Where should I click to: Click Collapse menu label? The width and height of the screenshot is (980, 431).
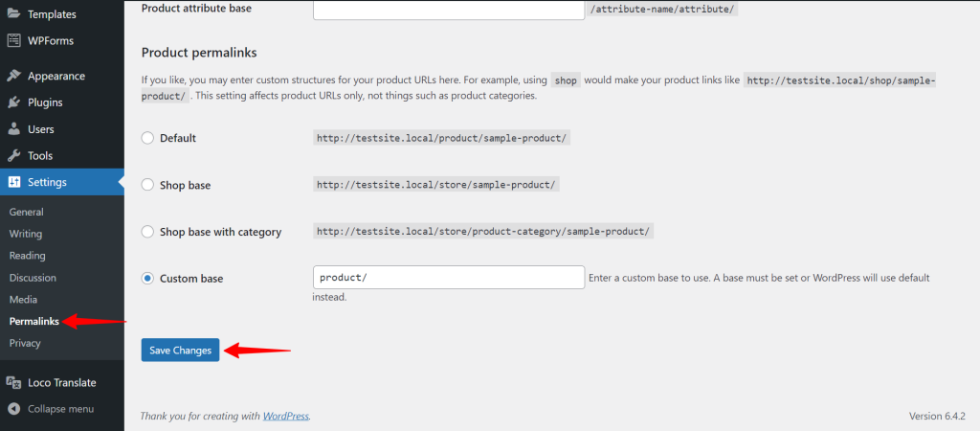coord(60,409)
